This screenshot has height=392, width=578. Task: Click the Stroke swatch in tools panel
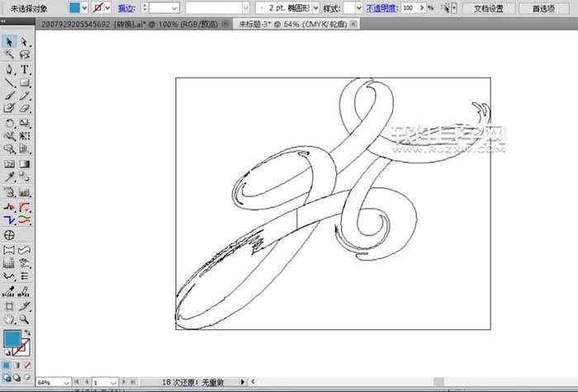tap(21, 347)
